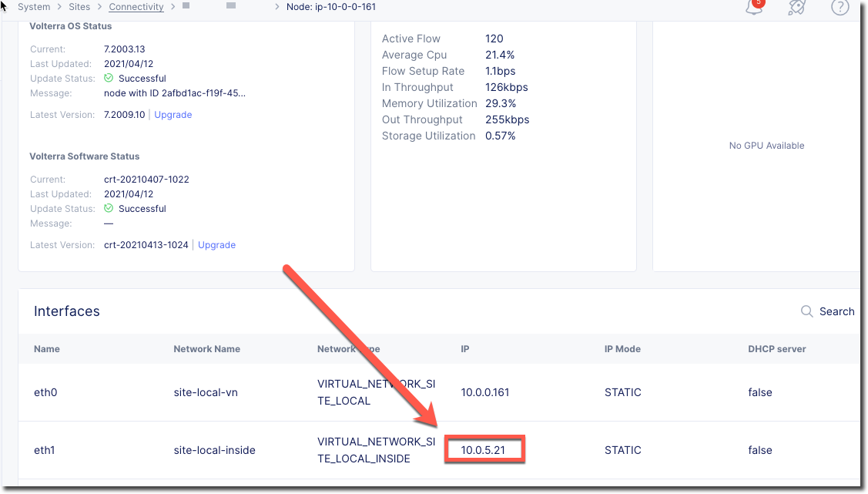The height and width of the screenshot is (494, 868).
Task: Click the highlighted IP 10.0.5.21
Action: [484, 450]
